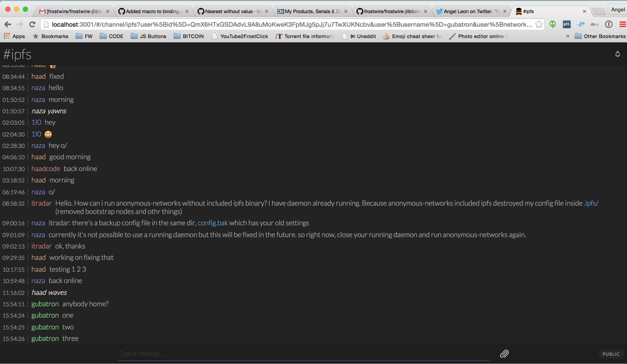Reload the page with refresh icon

coord(32,24)
